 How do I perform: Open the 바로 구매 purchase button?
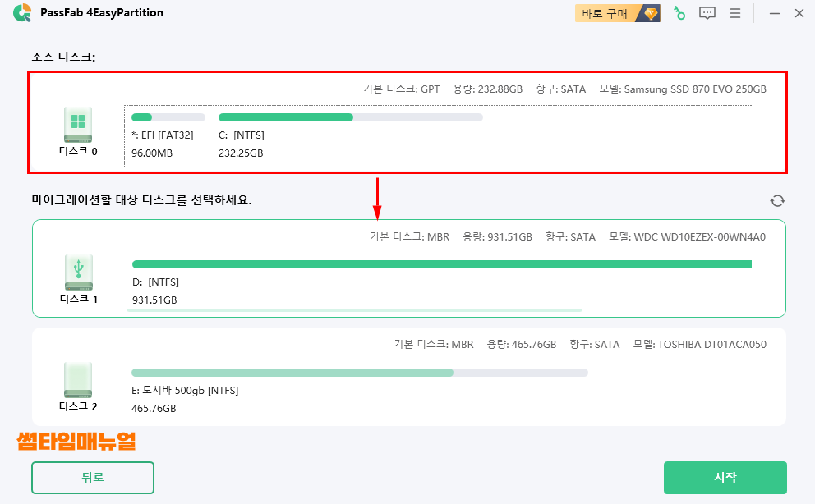coord(618,13)
